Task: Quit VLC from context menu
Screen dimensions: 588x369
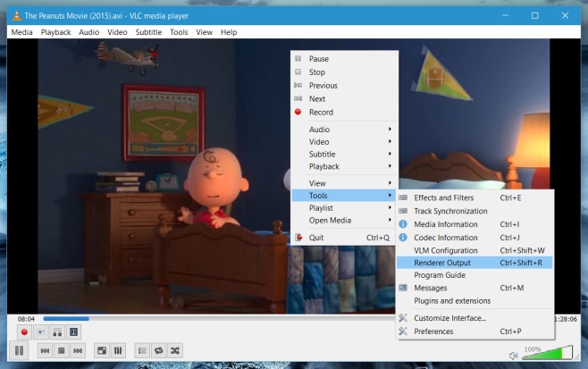Action: [x=344, y=238]
